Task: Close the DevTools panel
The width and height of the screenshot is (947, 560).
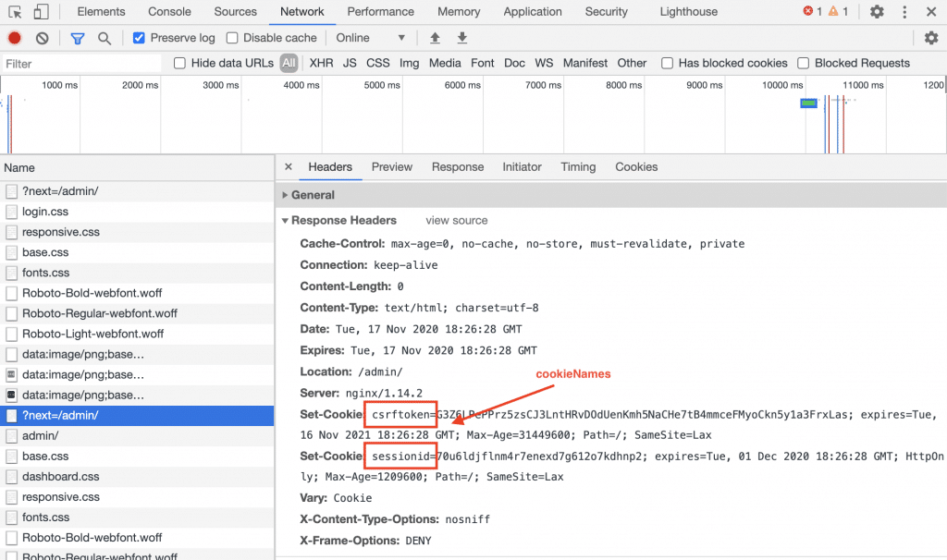Action: click(x=931, y=11)
